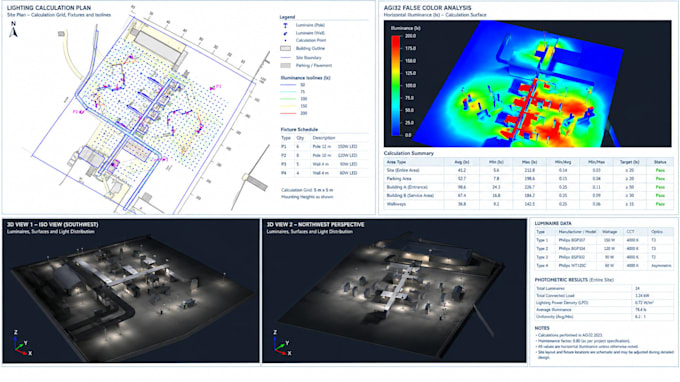Select the P3 Wall 4 m fixture row
Image resolution: width=680 pixels, height=382 pixels.
[x=324, y=164]
